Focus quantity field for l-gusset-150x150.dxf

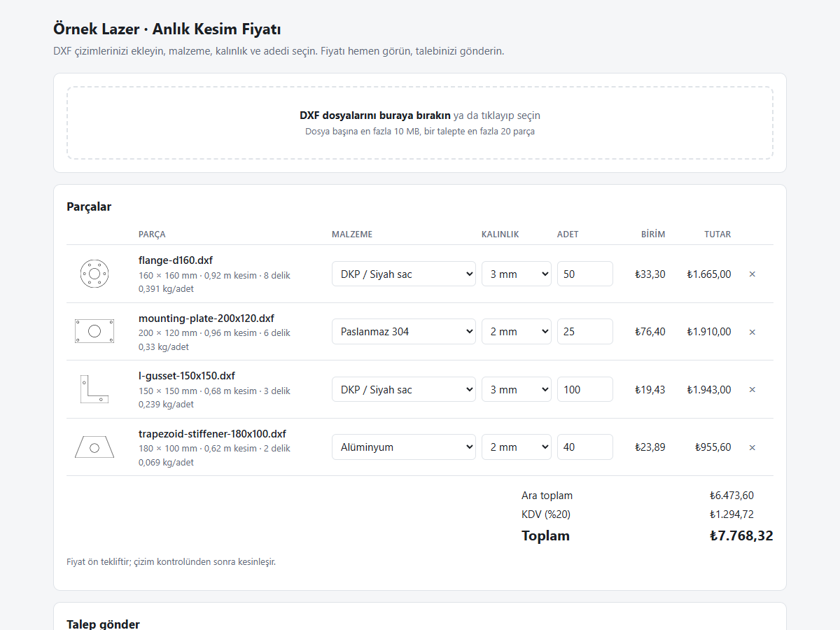tap(585, 389)
